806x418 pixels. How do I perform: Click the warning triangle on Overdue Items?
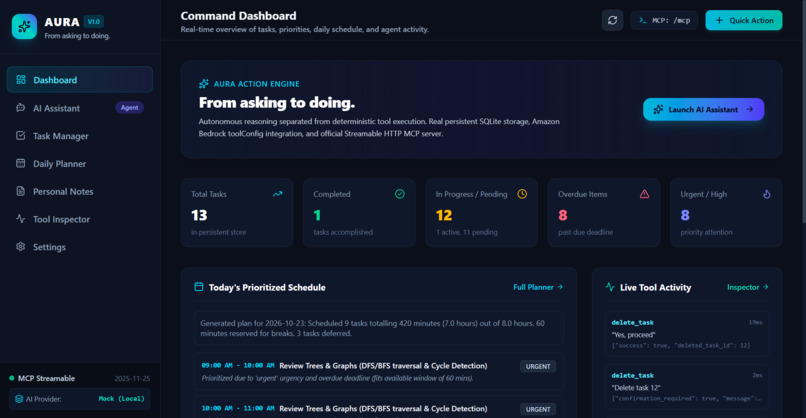644,194
